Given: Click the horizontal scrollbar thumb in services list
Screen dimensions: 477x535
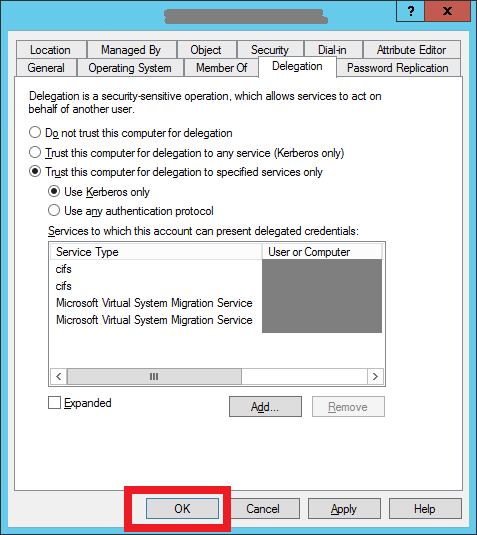Looking at the screenshot, I should tap(154, 376).
